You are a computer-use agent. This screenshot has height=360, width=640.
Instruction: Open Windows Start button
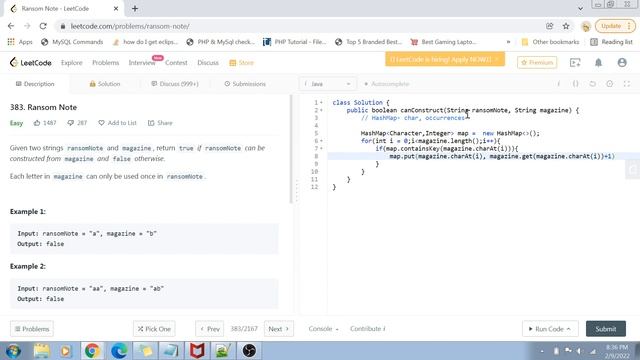click(13, 351)
